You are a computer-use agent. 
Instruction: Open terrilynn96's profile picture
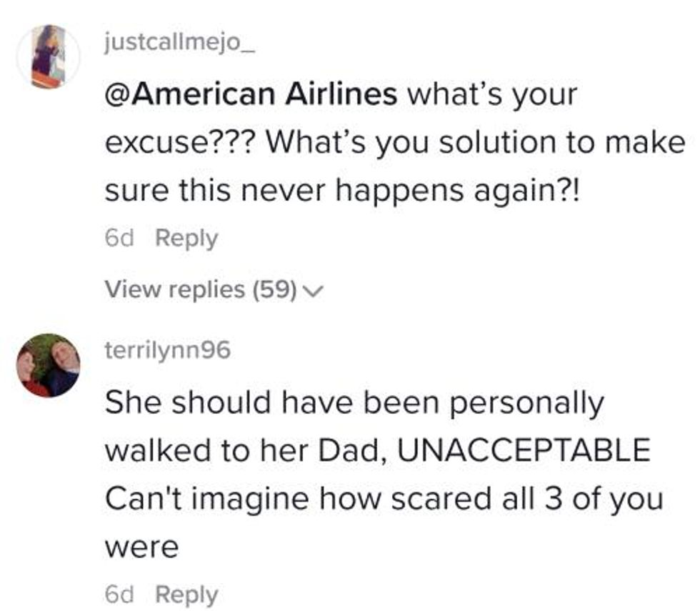click(48, 365)
